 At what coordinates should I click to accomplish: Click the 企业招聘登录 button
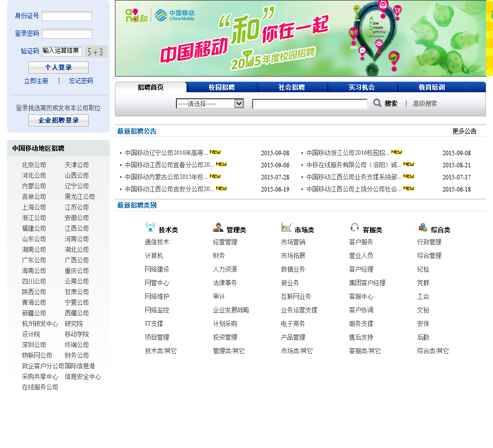click(58, 120)
